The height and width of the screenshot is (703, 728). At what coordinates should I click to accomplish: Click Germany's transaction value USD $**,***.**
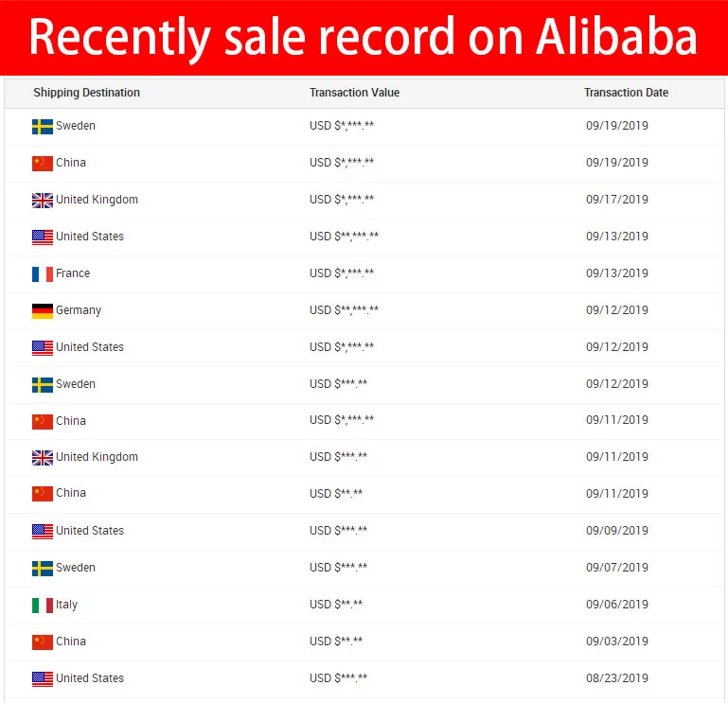pyautogui.click(x=344, y=310)
